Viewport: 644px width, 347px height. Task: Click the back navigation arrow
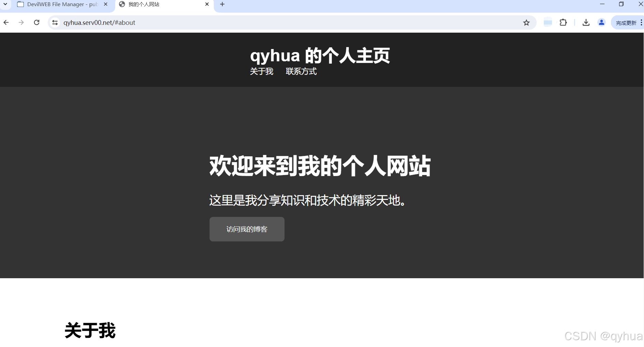[x=6, y=22]
